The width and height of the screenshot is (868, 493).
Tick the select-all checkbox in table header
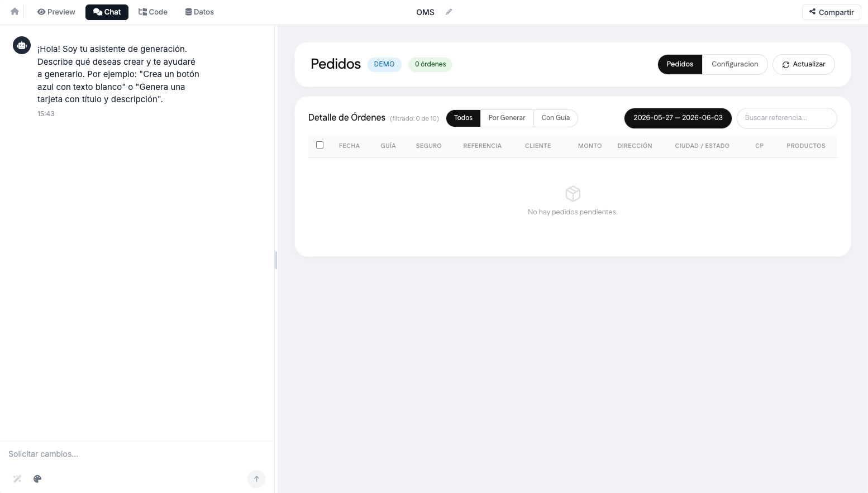point(319,145)
